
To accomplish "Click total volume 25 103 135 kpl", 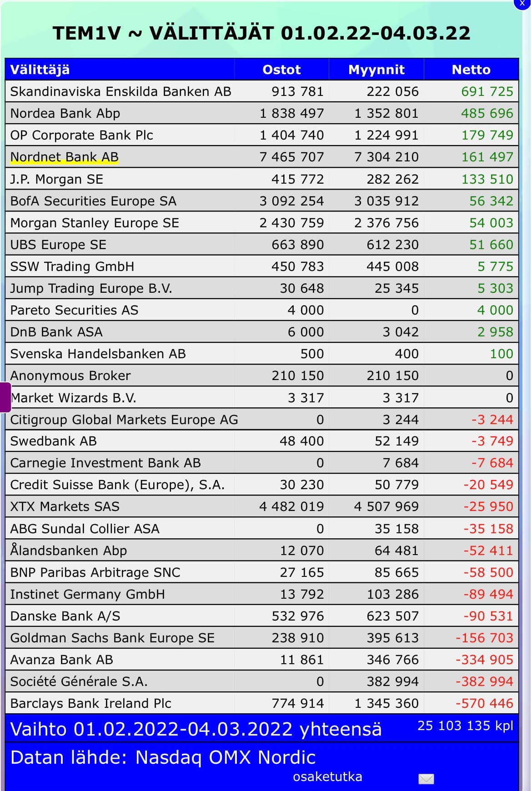I will [465, 726].
